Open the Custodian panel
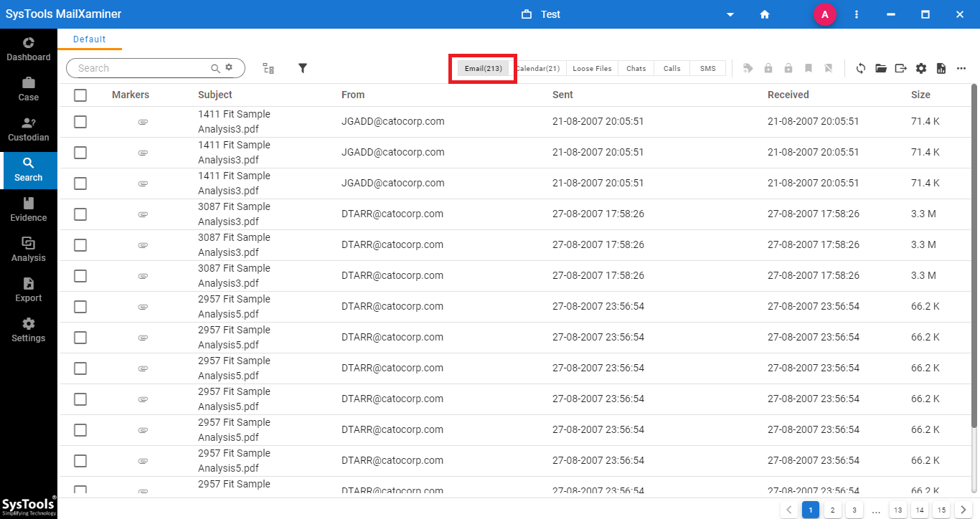The height and width of the screenshot is (519, 980). coord(29,129)
